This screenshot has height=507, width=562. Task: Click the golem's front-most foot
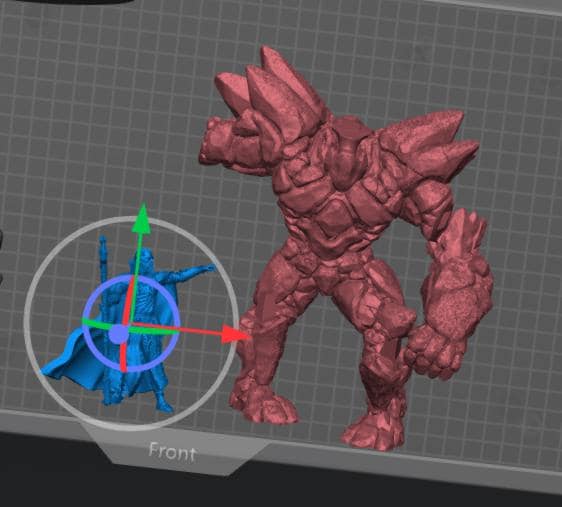click(373, 432)
